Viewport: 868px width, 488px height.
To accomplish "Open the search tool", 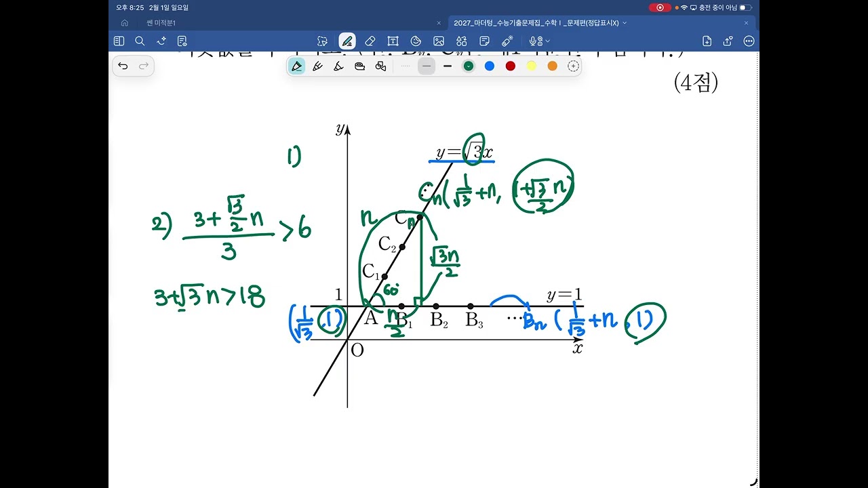I will point(140,41).
